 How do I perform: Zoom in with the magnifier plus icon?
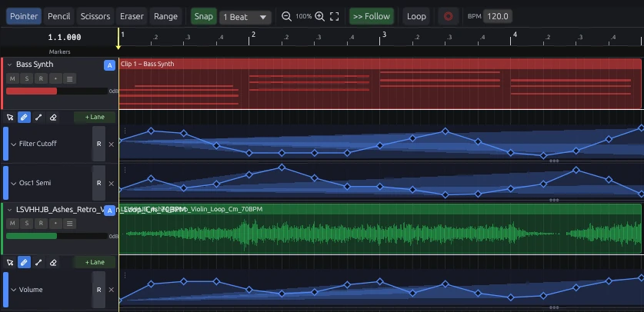click(319, 16)
